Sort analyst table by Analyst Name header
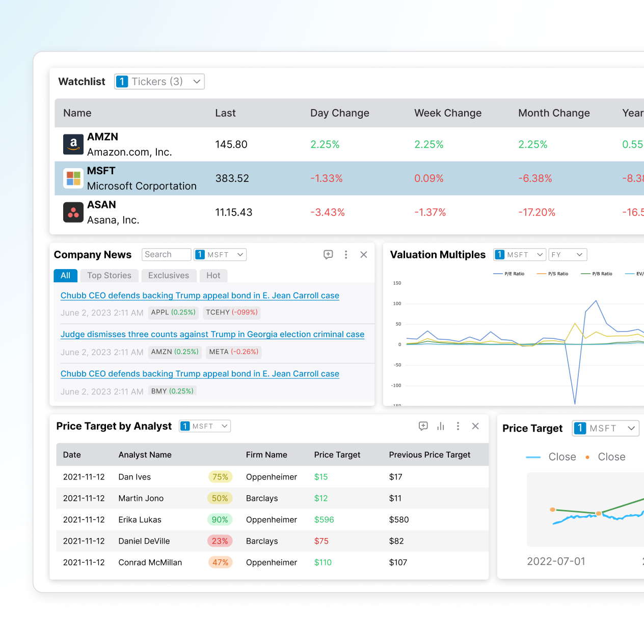The image size is (644, 644). [x=145, y=455]
